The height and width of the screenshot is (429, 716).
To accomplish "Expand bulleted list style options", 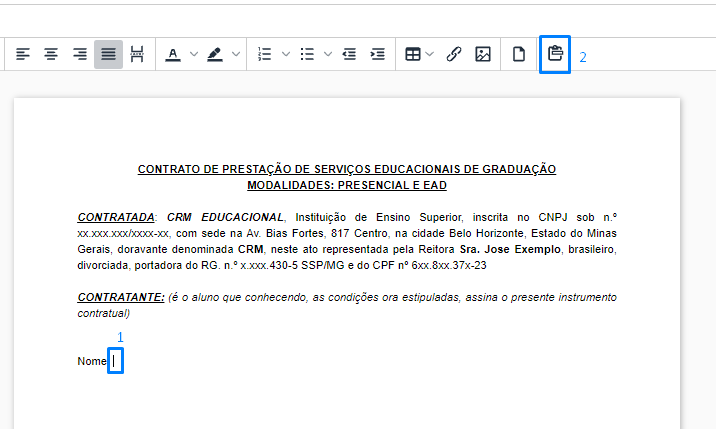I will (x=328, y=54).
